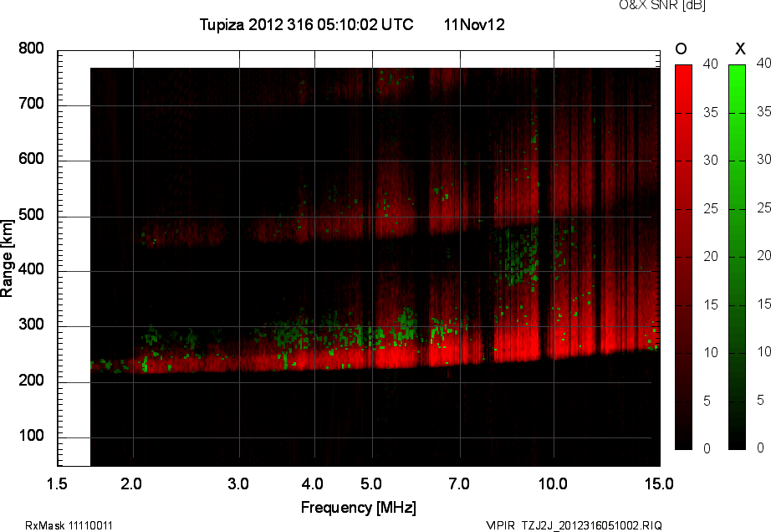Click the '25' tick beside the red O bar
771x532 pixels.
tap(711, 208)
